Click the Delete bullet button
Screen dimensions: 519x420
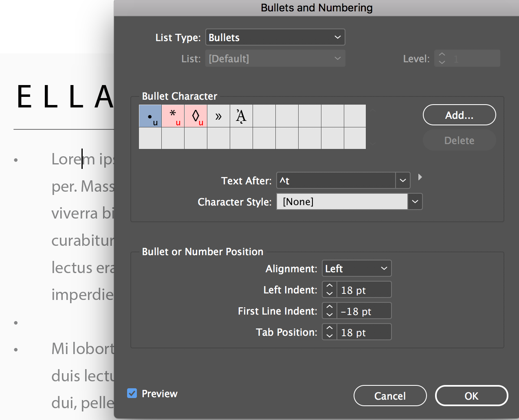pos(459,140)
